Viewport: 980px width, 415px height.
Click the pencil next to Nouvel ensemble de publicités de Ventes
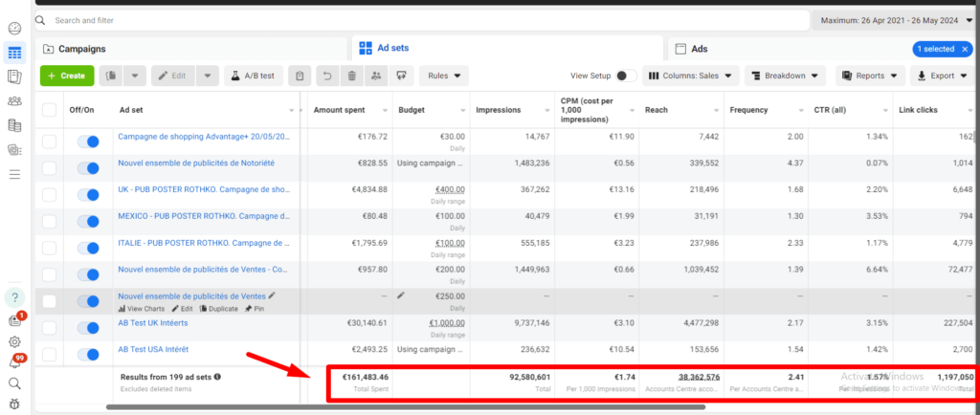click(271, 295)
